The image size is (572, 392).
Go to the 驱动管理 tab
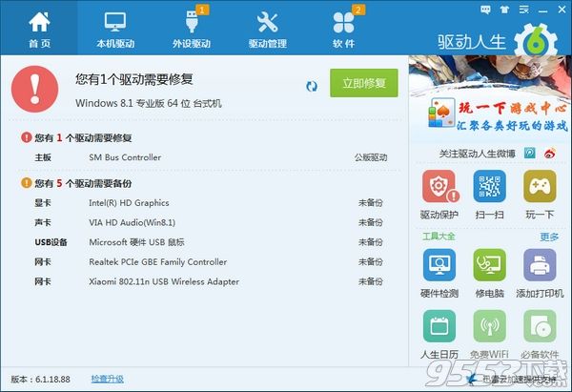(267, 28)
